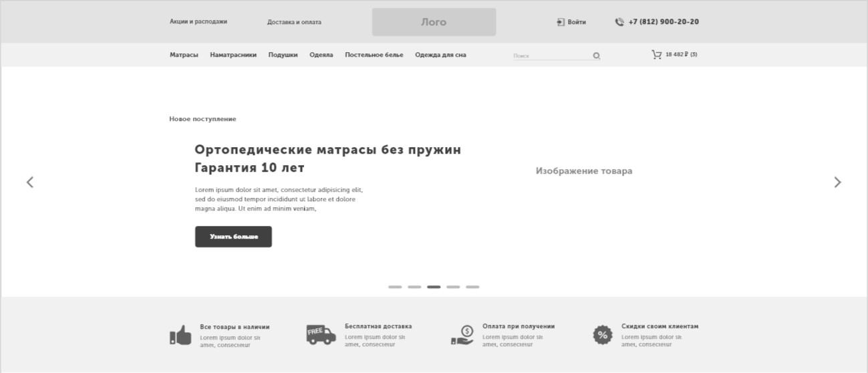Click the Узнать больше button
This screenshot has height=373, width=868.
click(x=233, y=237)
